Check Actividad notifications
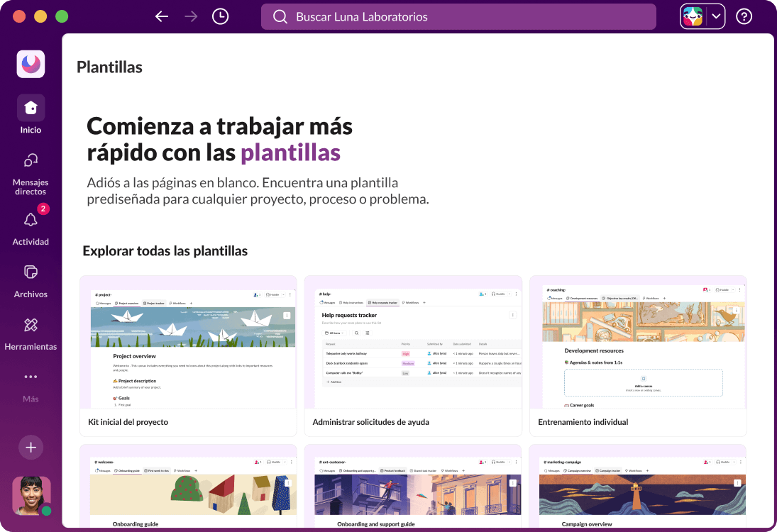 (x=31, y=227)
